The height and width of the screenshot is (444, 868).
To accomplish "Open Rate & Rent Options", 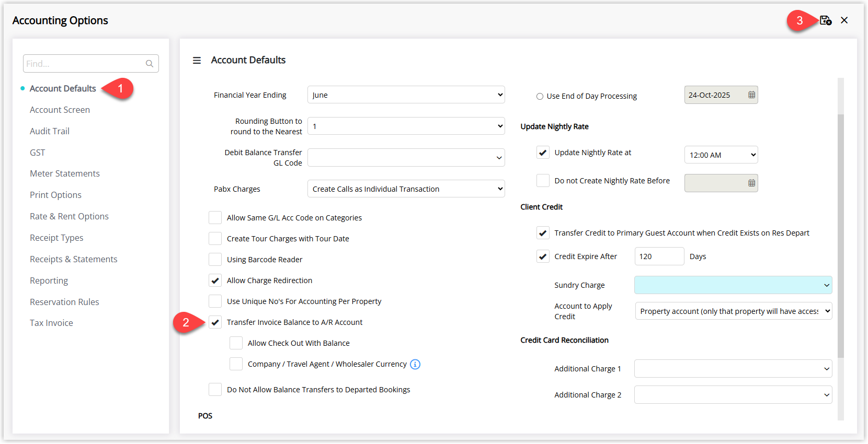I will click(69, 216).
